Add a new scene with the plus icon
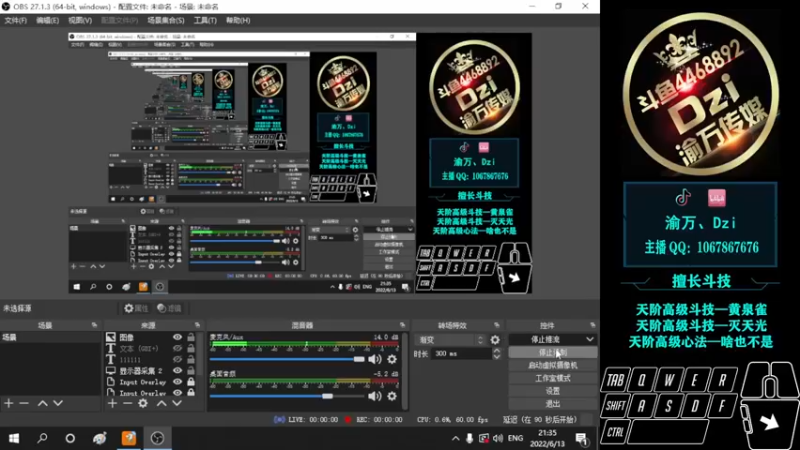 click(9, 404)
